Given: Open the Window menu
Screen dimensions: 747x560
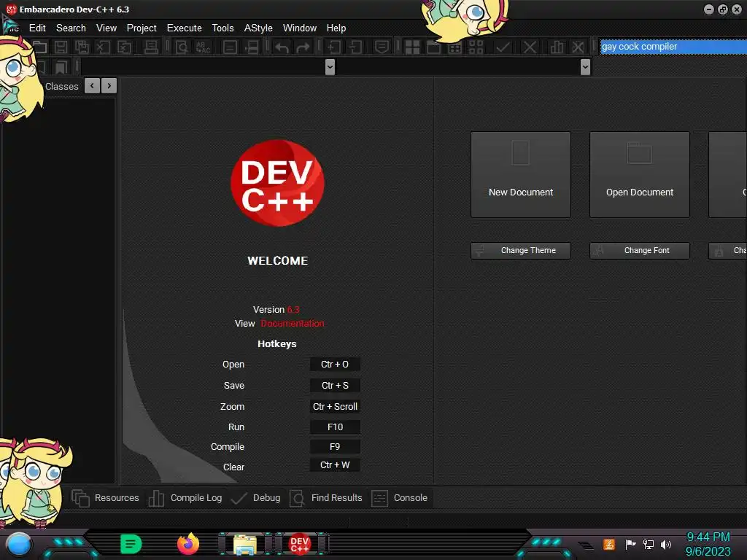Looking at the screenshot, I should (300, 28).
